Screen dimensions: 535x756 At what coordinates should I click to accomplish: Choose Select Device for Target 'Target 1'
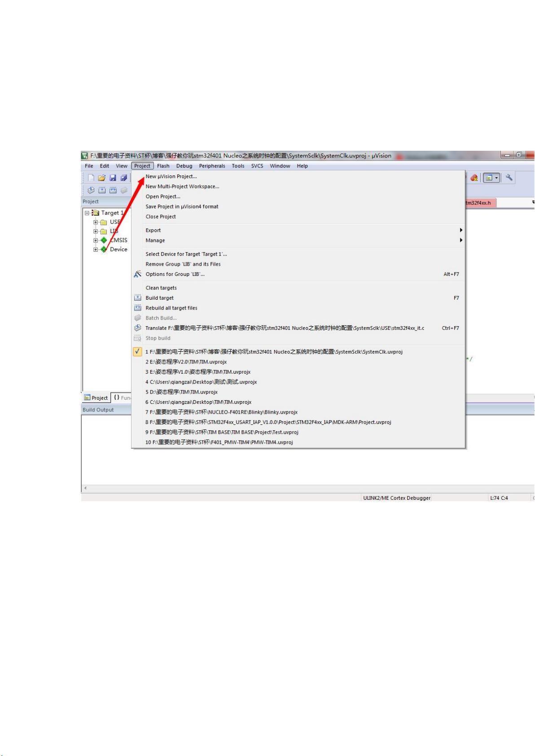[x=298, y=254]
